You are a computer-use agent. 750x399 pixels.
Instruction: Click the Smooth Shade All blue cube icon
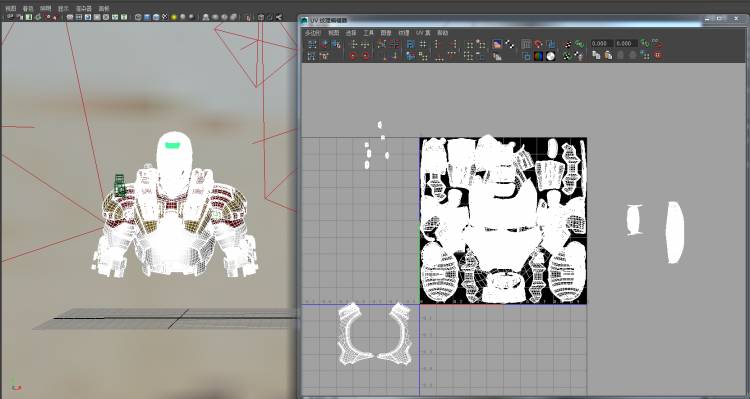click(x=147, y=17)
